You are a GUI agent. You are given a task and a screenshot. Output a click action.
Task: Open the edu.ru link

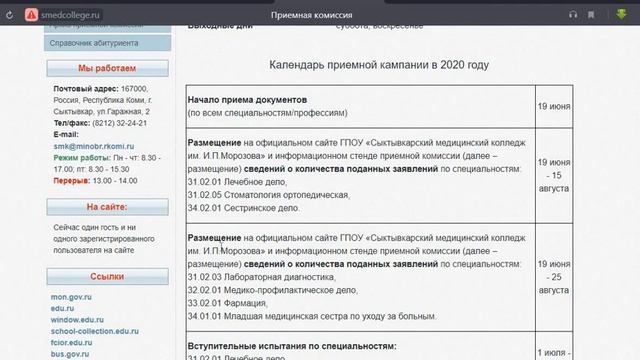tap(62, 309)
